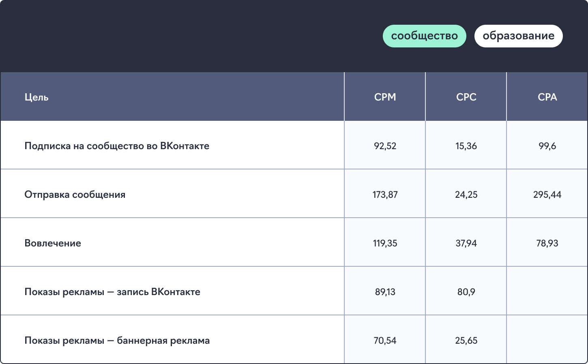Click CPM value 92,52
588x364 pixels.
click(x=385, y=146)
